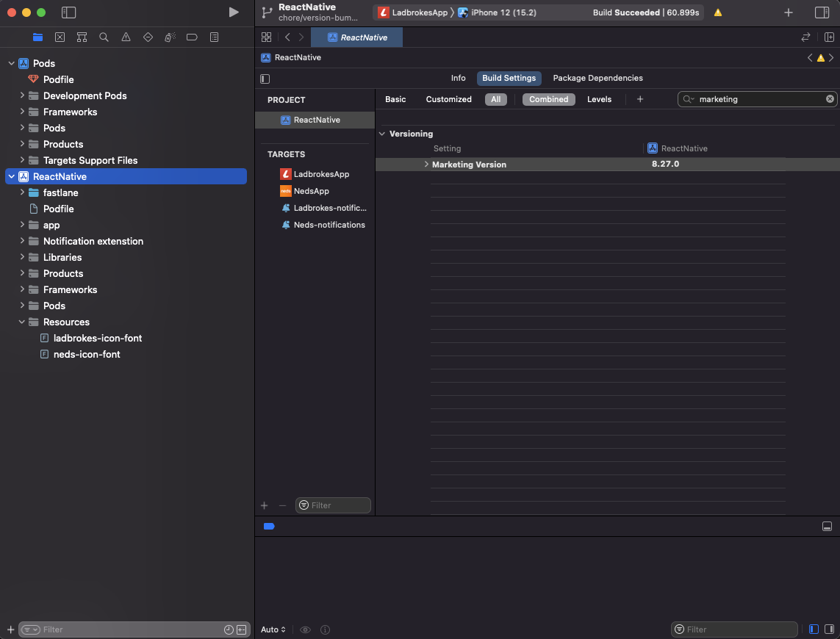Expand the Marketing Version setting
This screenshot has height=639, width=840.
tap(426, 165)
